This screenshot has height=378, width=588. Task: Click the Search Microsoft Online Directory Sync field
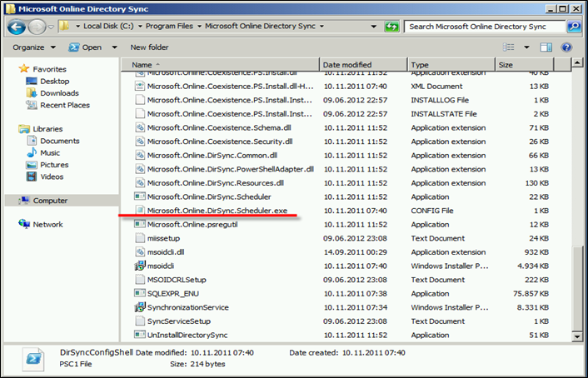pyautogui.click(x=483, y=27)
